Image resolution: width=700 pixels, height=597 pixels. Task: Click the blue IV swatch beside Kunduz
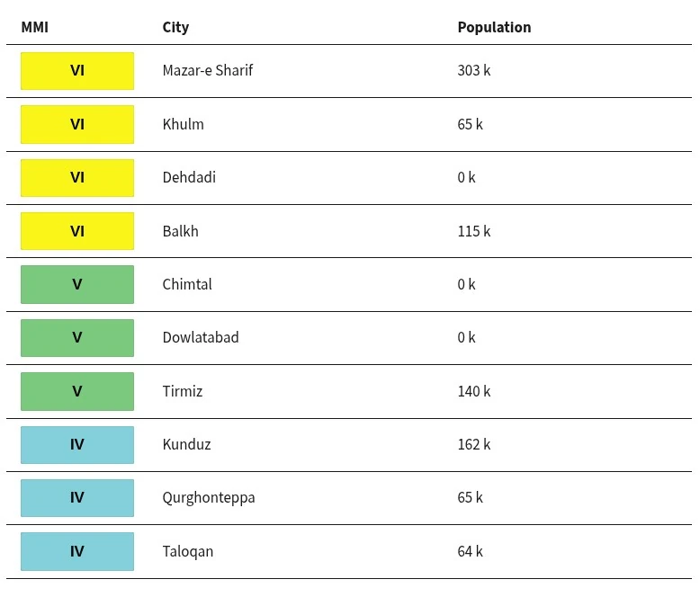[x=77, y=445]
